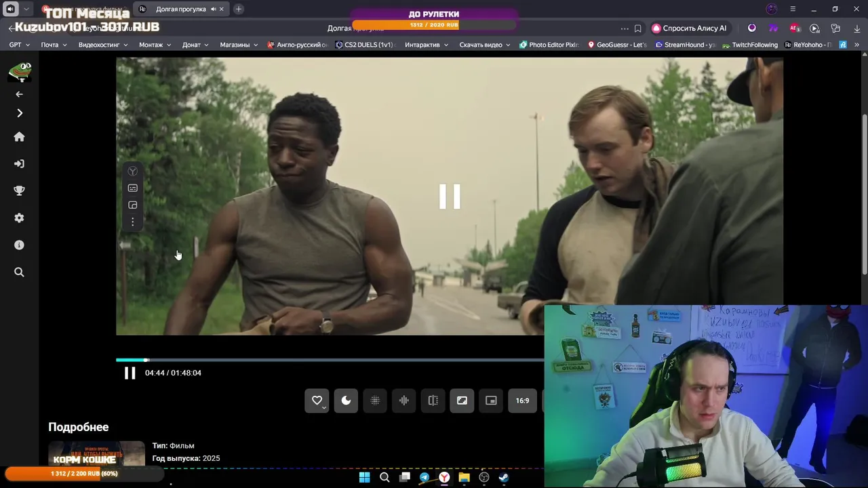This screenshot has height=488, width=868.
Task: Click the sidebar login arrow icon
Action: pyautogui.click(x=19, y=164)
